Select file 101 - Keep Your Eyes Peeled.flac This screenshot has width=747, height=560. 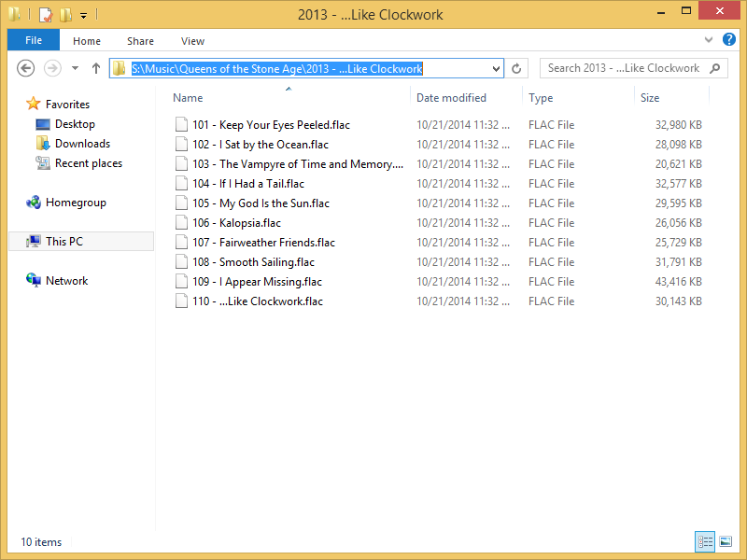coord(271,125)
